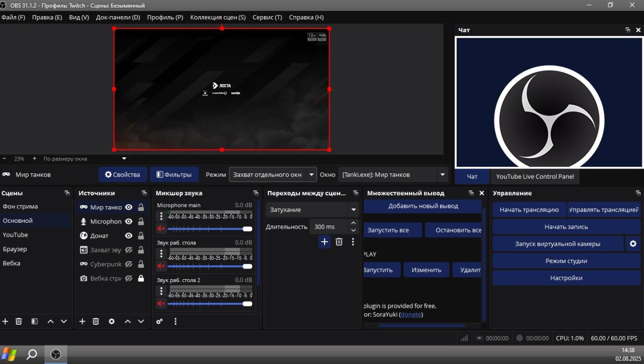Image resolution: width=644 pixels, height=364 pixels.
Task: Add a new scene with plus icon
Action: pyautogui.click(x=5, y=321)
